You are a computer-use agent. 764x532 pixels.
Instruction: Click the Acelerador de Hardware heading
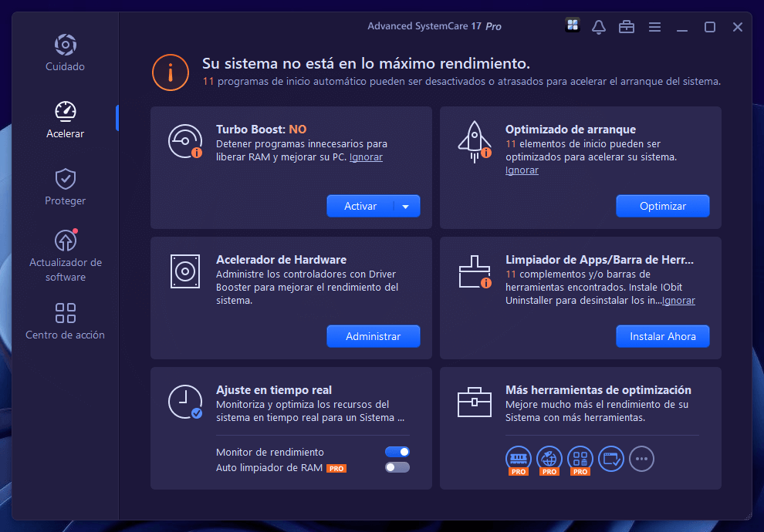pyautogui.click(x=281, y=260)
